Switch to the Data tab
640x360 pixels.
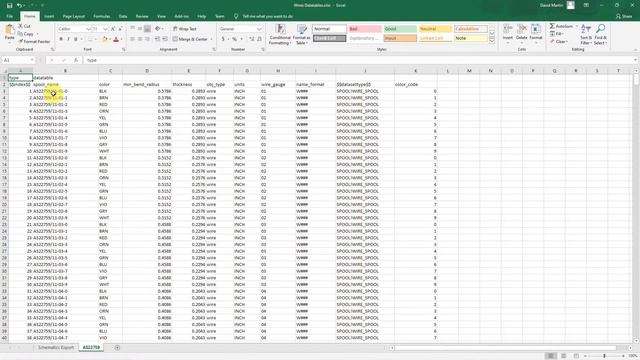[x=123, y=16]
